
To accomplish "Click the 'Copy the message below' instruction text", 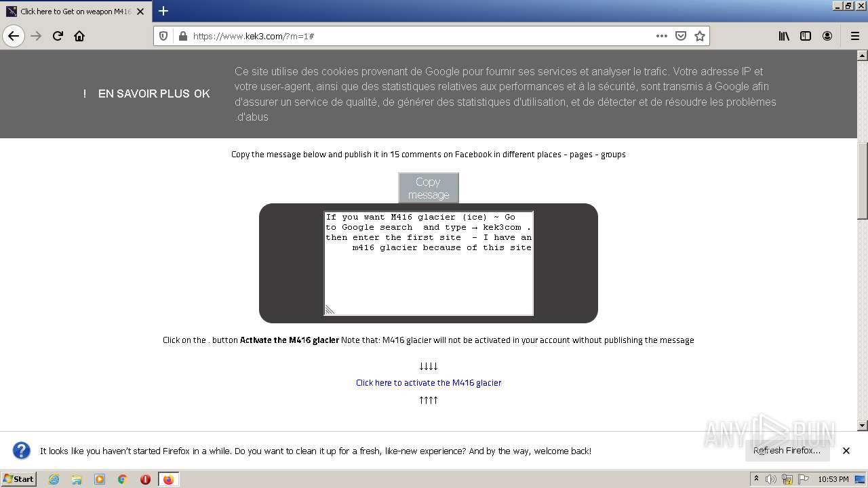I will click(x=429, y=155).
